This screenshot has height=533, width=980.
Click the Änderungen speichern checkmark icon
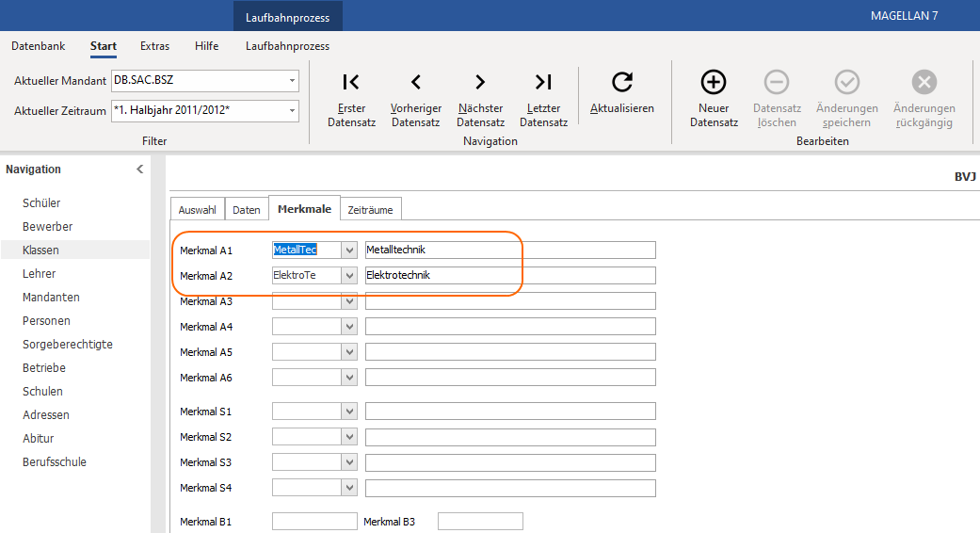click(x=847, y=82)
